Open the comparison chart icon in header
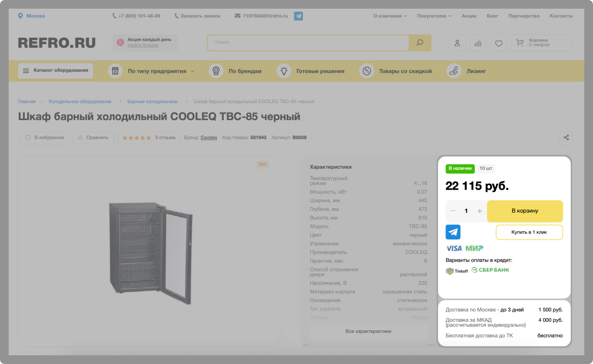 (478, 43)
